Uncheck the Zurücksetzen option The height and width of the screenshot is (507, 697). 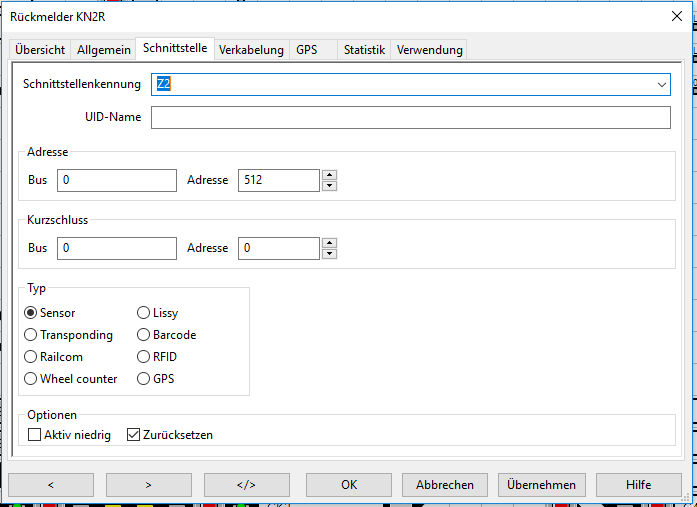click(x=134, y=435)
